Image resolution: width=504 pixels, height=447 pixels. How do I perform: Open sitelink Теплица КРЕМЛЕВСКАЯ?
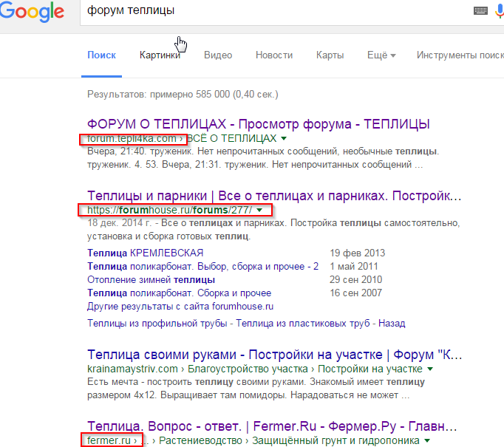146,253
